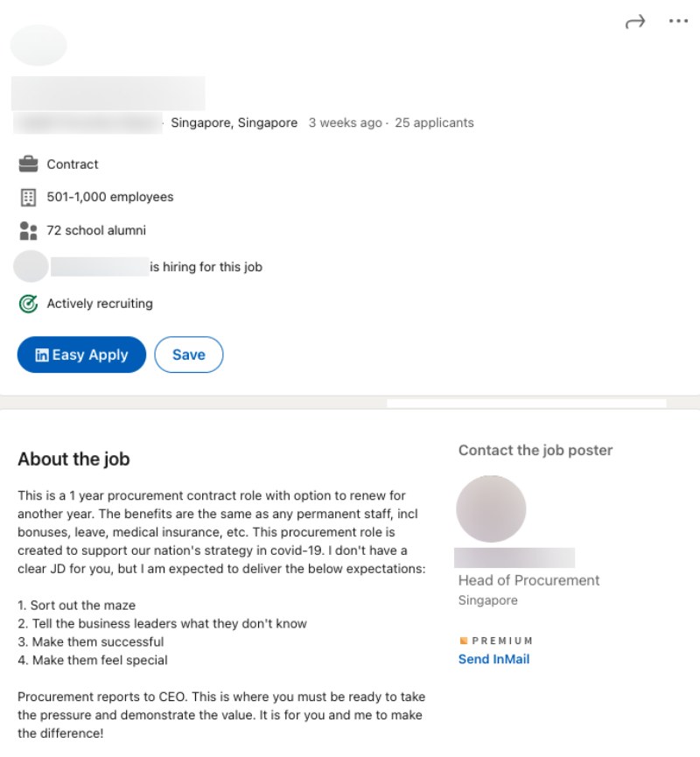Open the three-dot more options menu
This screenshot has height=757, width=700.
pyautogui.click(x=678, y=22)
